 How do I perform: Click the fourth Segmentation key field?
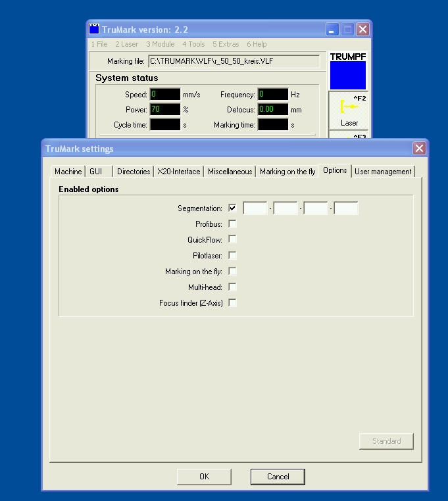[x=346, y=208]
